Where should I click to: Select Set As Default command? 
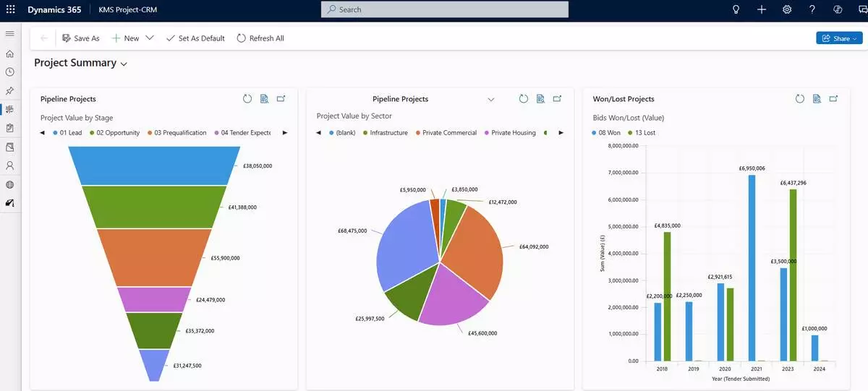pyautogui.click(x=195, y=38)
